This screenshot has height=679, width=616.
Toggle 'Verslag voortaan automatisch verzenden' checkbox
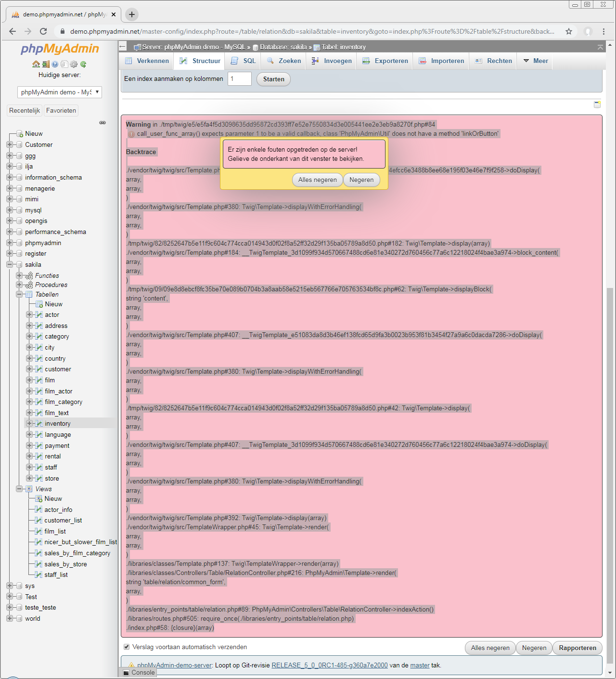click(127, 647)
